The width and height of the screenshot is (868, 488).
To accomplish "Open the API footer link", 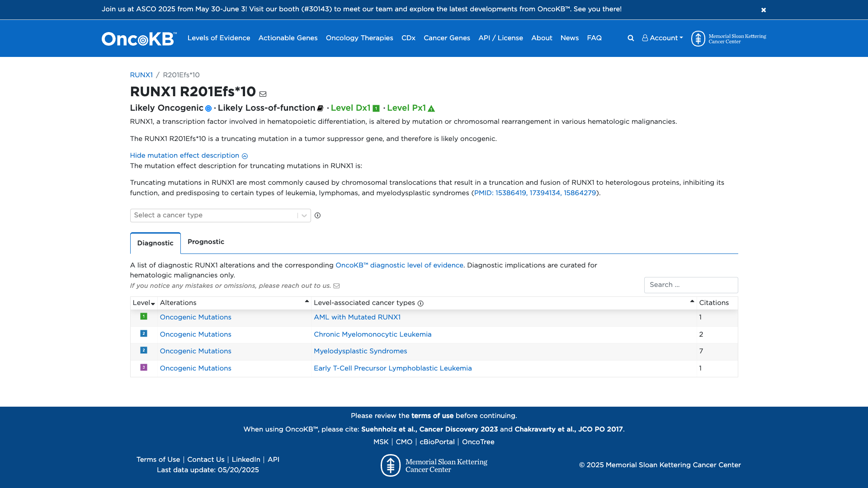I will (x=274, y=460).
